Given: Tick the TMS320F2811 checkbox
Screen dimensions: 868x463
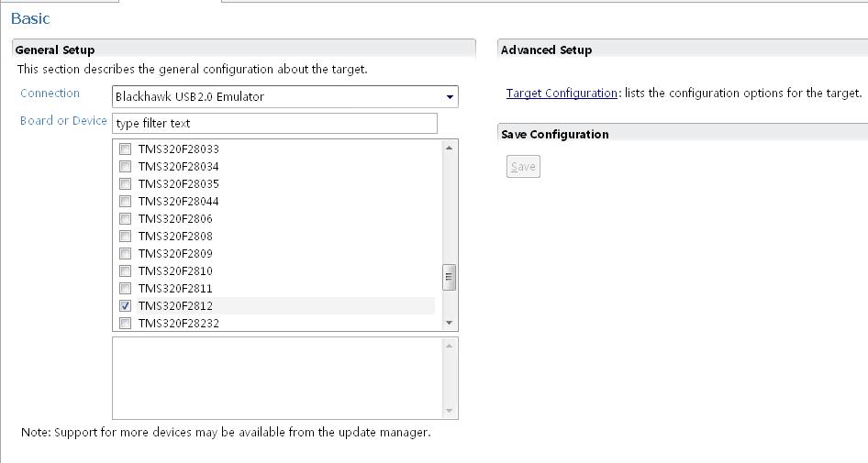Looking at the screenshot, I should [x=126, y=288].
